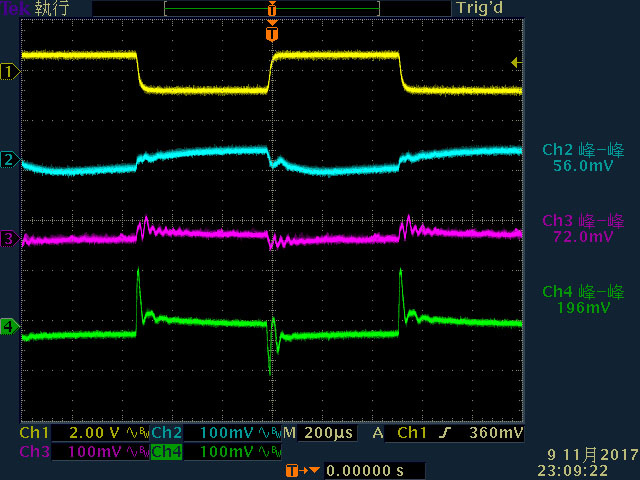Click the Ch4 196mV peak-peak measurement
The width and height of the screenshot is (640, 480).
583,300
